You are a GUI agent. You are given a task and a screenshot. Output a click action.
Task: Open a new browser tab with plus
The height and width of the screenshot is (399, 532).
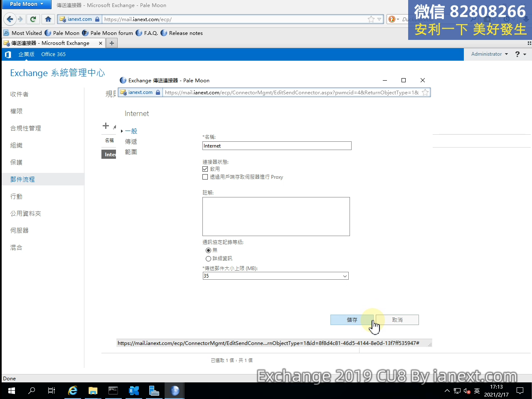(x=111, y=43)
